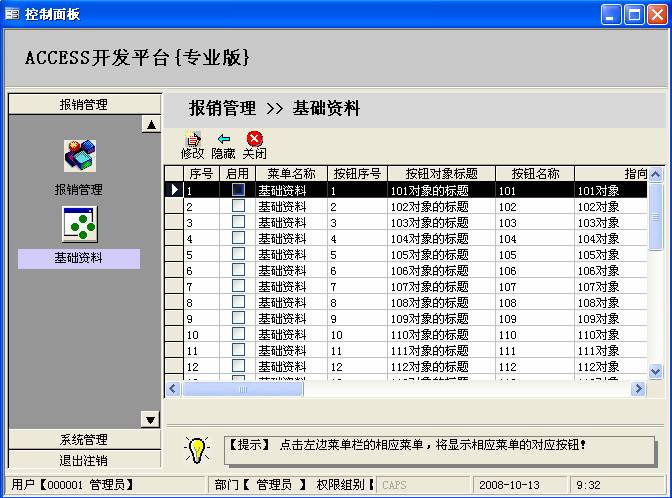672x498 pixels.
Task: Toggle the 启用 checkbox in row 1
Action: tap(238, 189)
